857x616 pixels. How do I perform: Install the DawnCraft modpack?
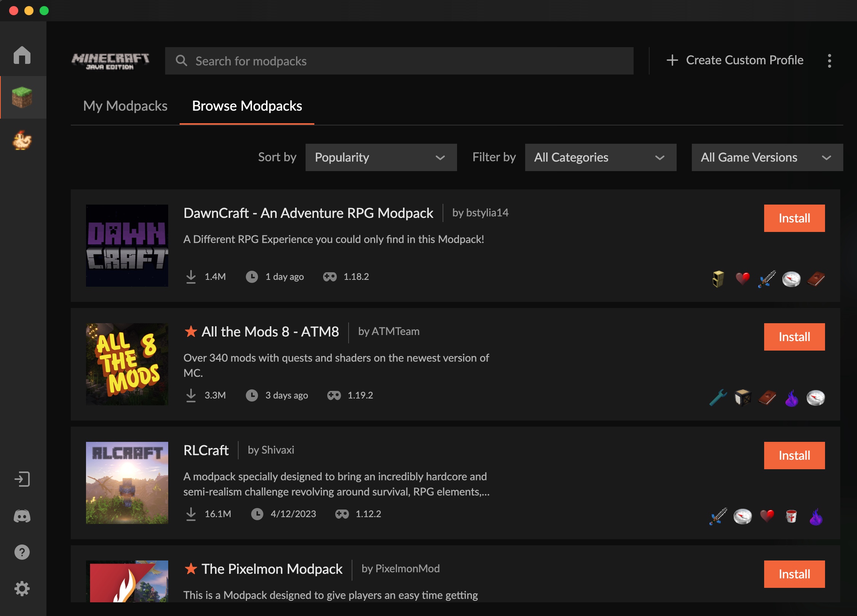[x=794, y=218]
